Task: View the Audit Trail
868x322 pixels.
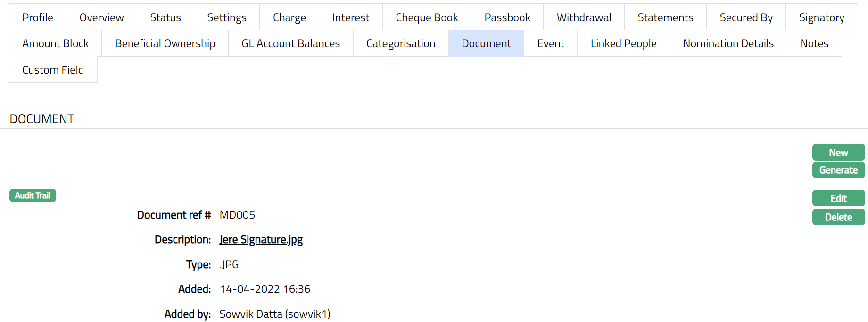Action: click(x=33, y=195)
